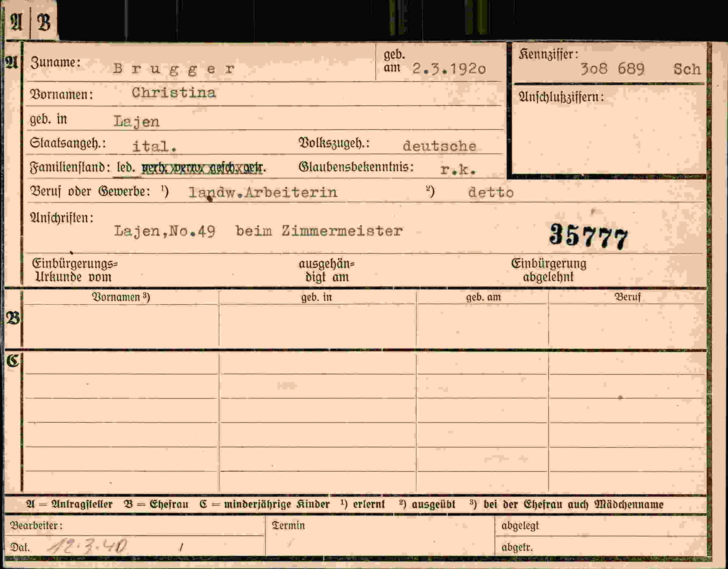Click the 'Vornamen:' label in section A
This screenshot has width=728, height=569.
click(x=61, y=94)
